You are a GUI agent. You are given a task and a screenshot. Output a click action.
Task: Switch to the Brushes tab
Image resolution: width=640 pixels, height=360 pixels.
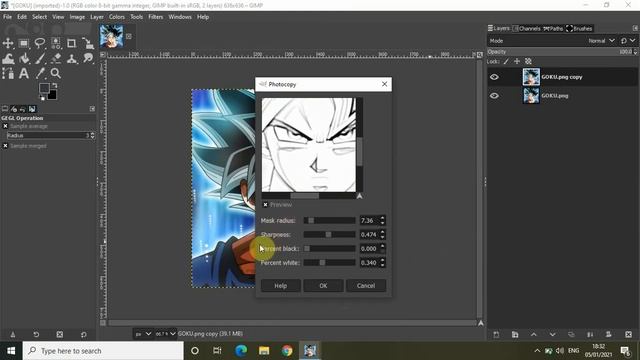(x=579, y=29)
